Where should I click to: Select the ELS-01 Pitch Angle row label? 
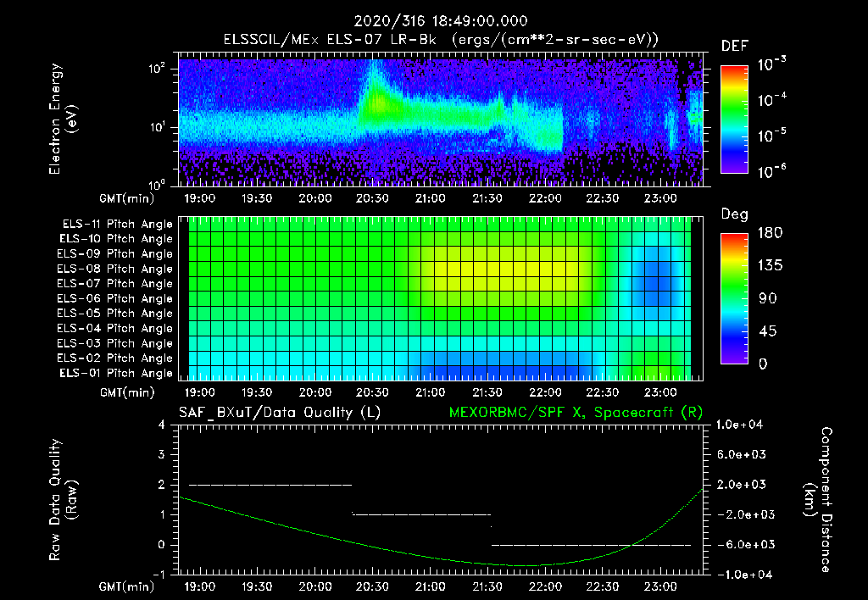coord(116,373)
